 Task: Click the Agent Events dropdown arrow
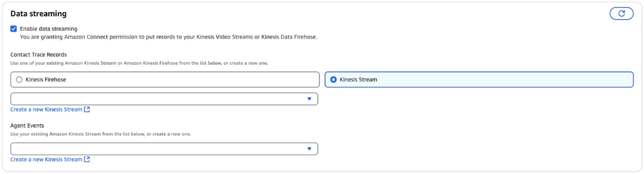[309, 149]
